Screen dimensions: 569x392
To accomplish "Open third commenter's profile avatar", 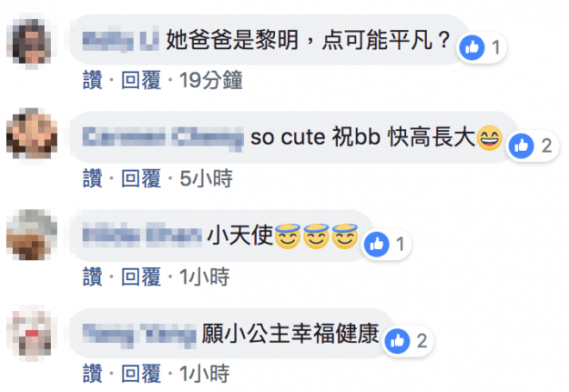I will [x=32, y=234].
